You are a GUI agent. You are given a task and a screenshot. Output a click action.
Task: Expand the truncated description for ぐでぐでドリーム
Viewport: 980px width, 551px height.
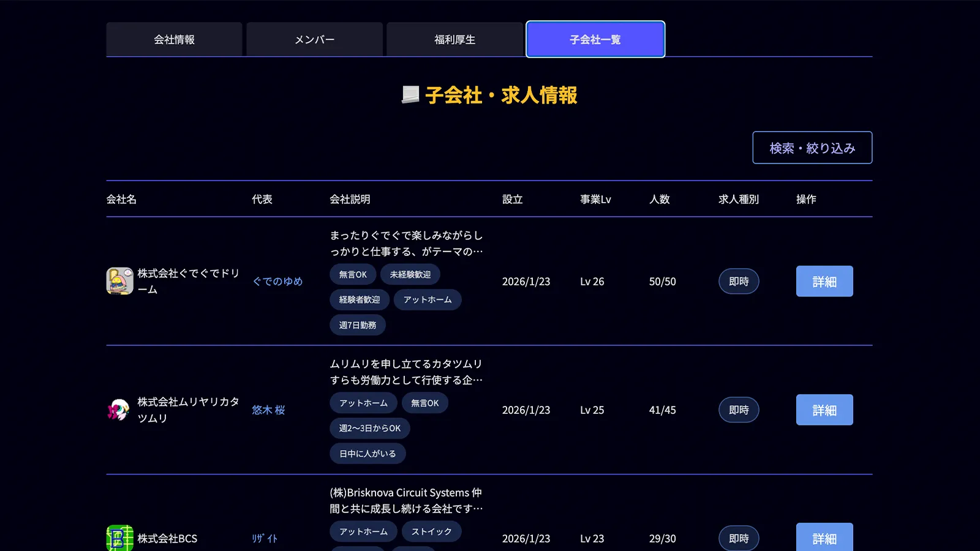(406, 243)
